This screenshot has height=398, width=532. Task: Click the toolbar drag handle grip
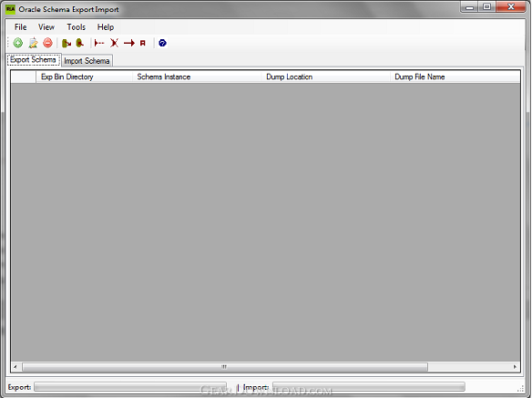[x=8, y=43]
